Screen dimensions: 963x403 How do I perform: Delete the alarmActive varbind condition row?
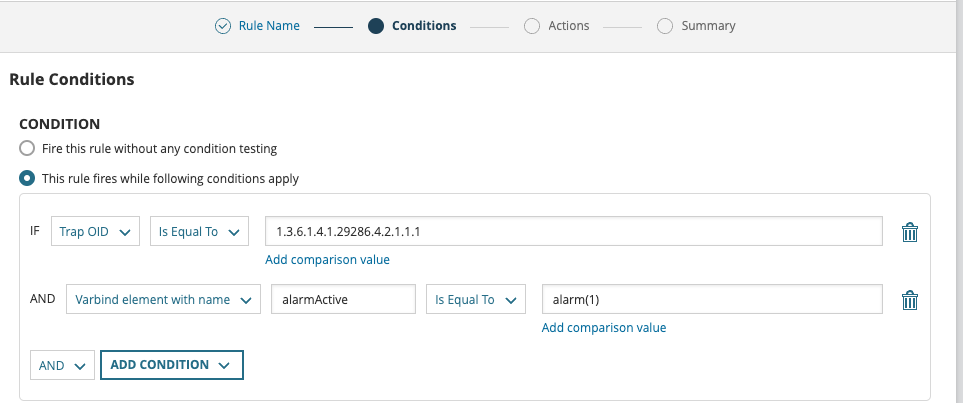909,299
